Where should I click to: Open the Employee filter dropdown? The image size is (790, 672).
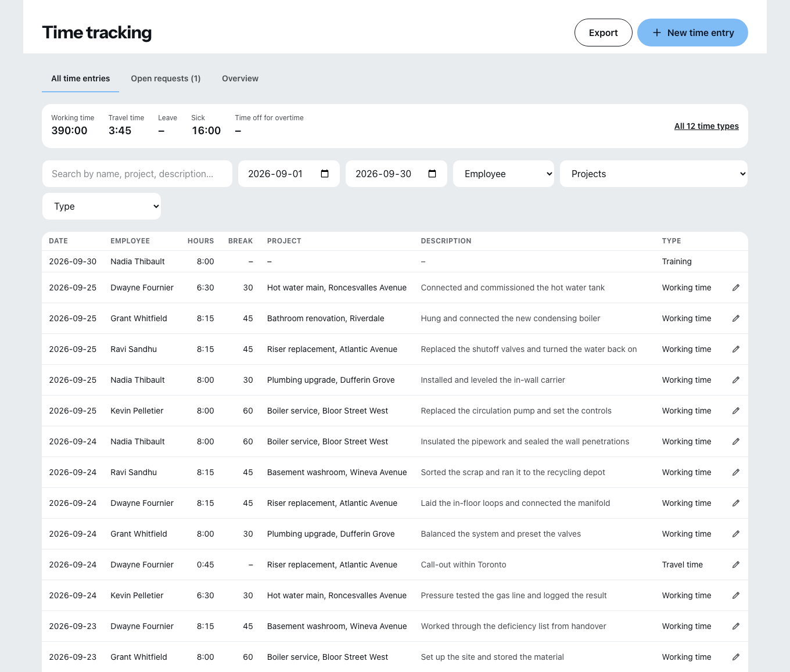tap(504, 174)
